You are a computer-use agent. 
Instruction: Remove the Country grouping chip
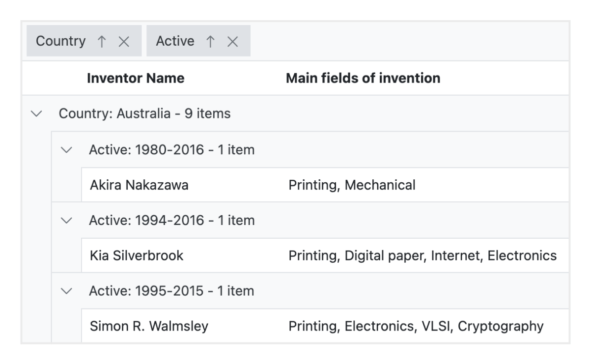click(x=124, y=42)
